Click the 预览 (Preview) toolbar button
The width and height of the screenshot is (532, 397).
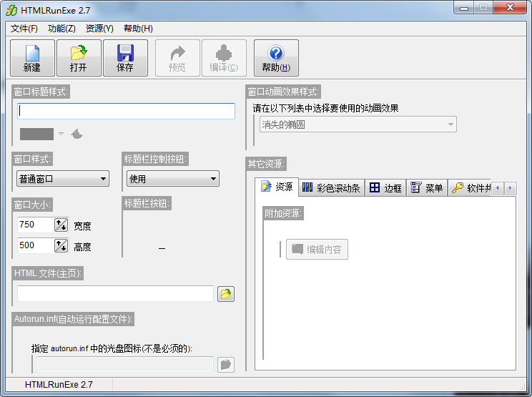point(177,58)
